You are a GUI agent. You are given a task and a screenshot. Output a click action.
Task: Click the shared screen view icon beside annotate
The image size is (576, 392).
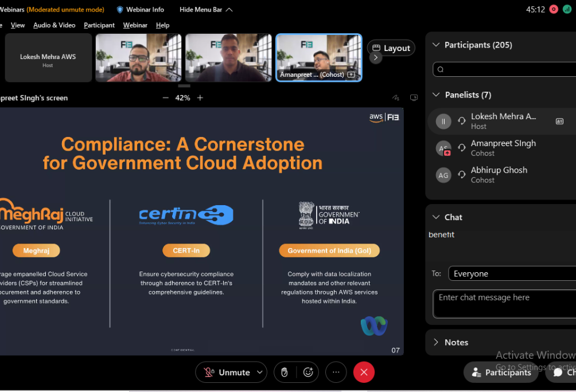414,98
